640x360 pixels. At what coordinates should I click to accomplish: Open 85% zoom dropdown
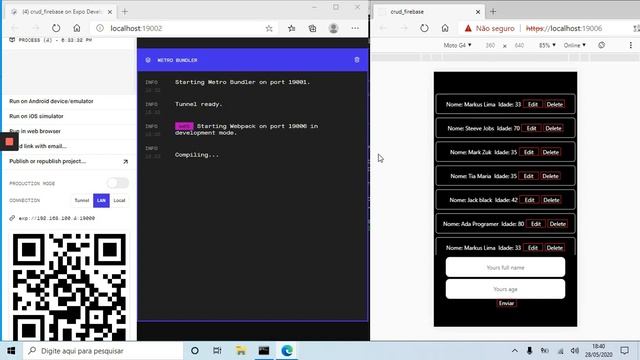click(547, 45)
